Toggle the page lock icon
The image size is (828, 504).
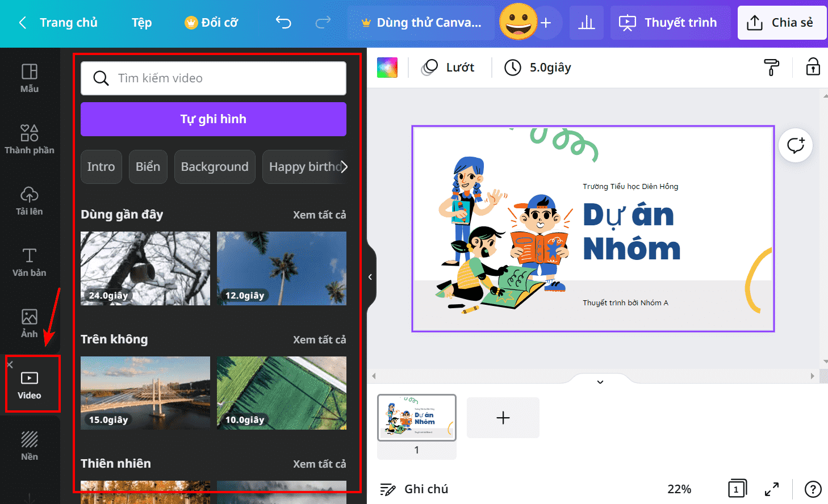click(x=813, y=67)
